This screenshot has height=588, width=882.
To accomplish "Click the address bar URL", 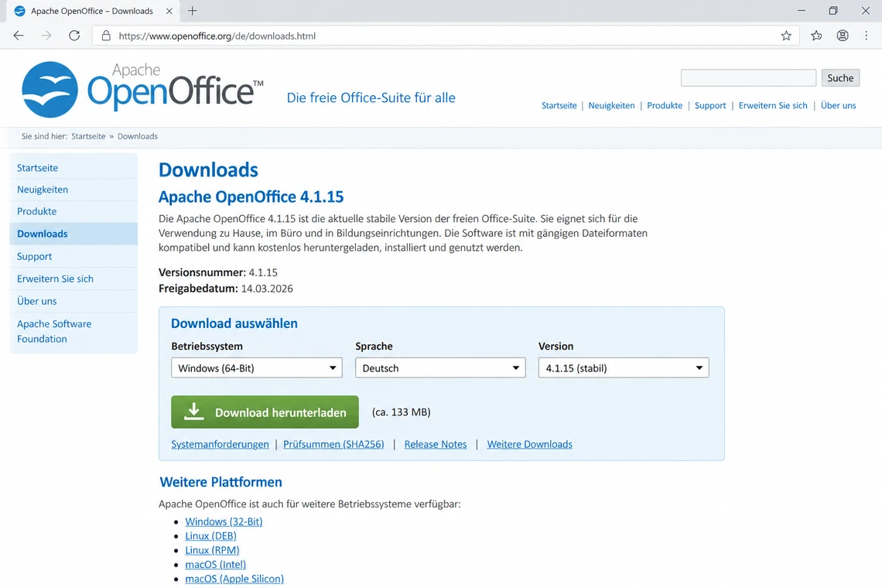I will pos(217,36).
